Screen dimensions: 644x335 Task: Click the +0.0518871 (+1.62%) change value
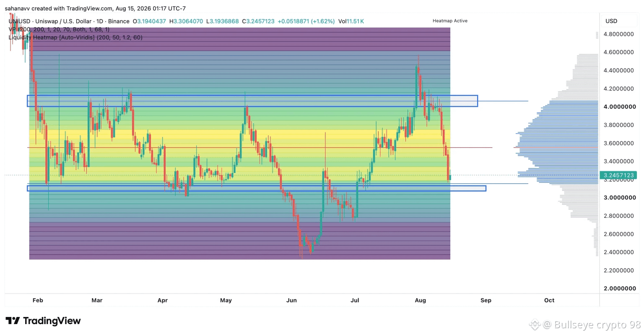click(x=306, y=21)
